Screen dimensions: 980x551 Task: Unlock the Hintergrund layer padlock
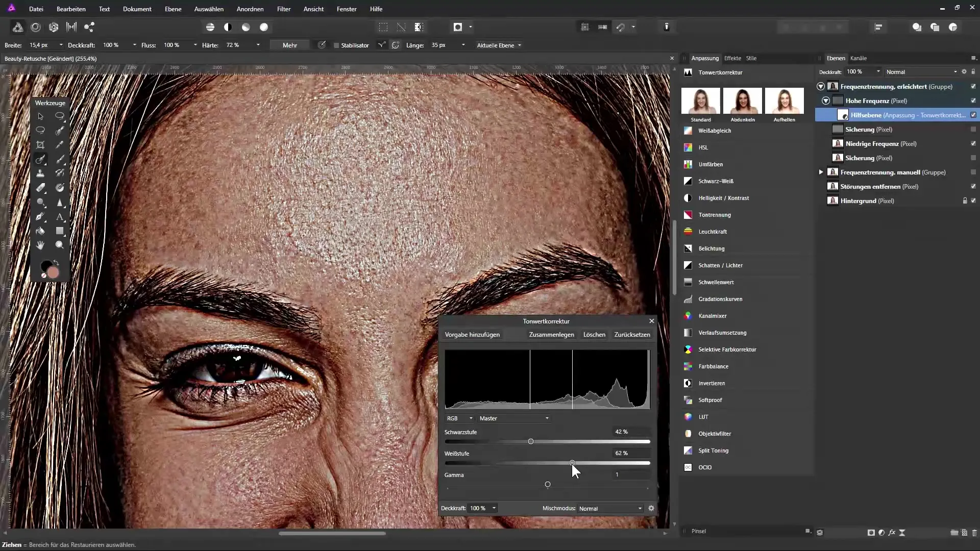(965, 201)
